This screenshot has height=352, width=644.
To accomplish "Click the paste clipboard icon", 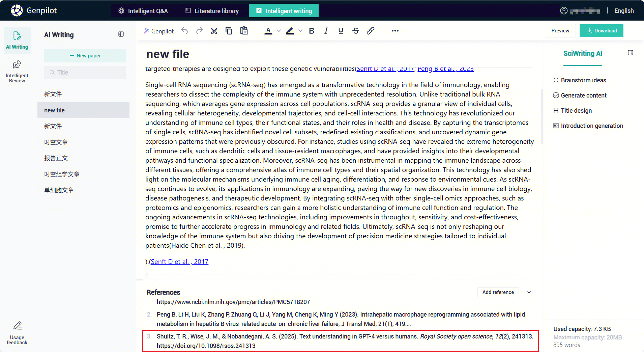I will pyautogui.click(x=244, y=31).
